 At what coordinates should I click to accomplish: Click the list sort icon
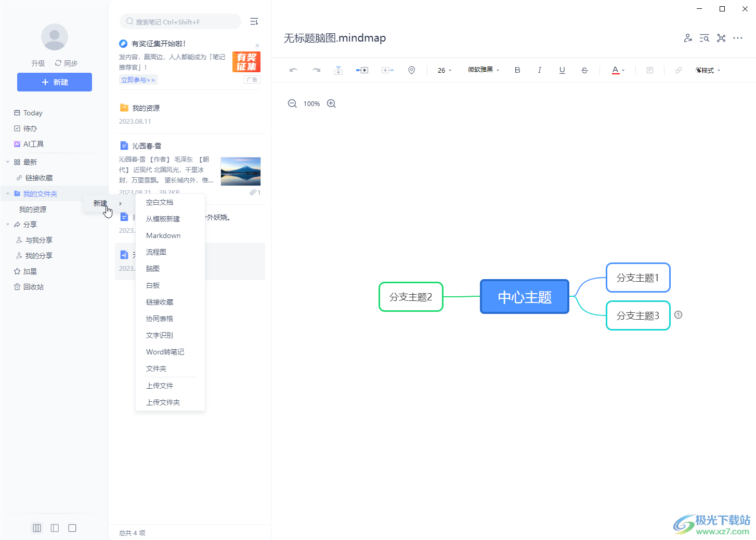(x=254, y=21)
